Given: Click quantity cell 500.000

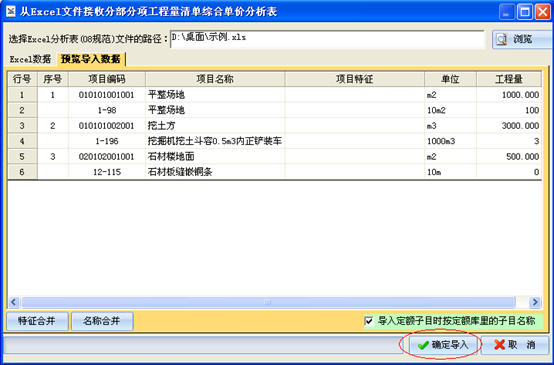Looking at the screenshot, I should (x=509, y=157).
